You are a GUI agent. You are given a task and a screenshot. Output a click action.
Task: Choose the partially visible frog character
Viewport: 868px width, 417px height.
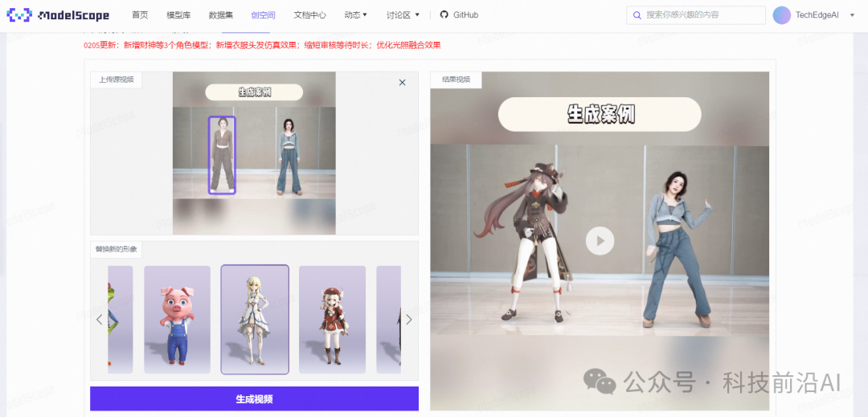coord(120,320)
